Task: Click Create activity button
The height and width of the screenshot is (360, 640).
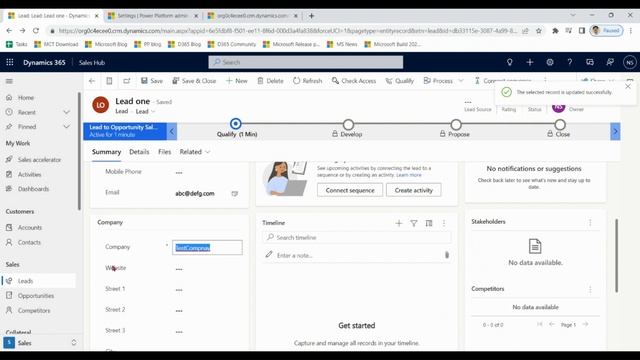Action: [413, 190]
